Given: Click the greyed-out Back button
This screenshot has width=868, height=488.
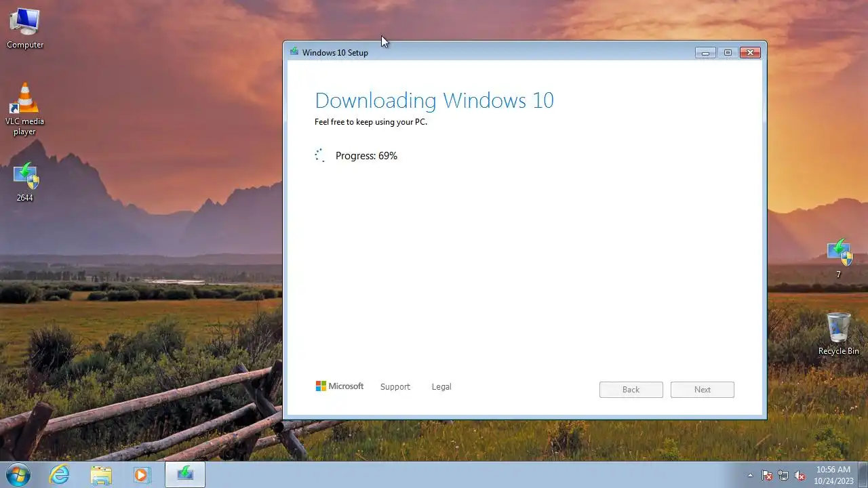Looking at the screenshot, I should pyautogui.click(x=631, y=390).
